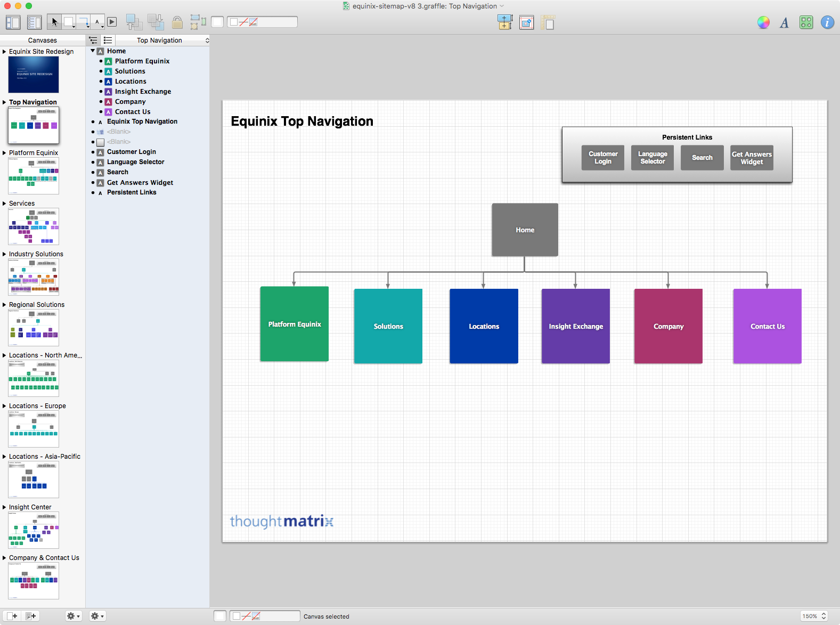
Task: Click the canvas snapshot toolbar icon
Action: (x=526, y=22)
